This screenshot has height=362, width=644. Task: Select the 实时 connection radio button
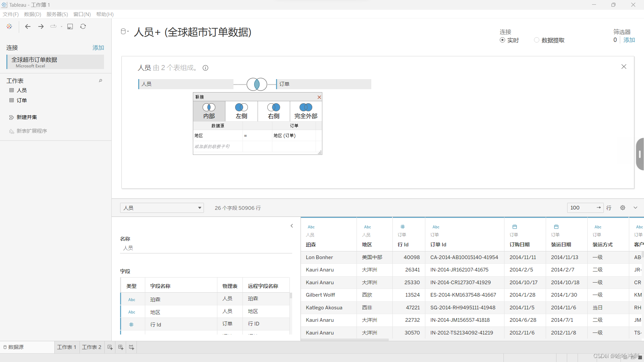click(502, 40)
